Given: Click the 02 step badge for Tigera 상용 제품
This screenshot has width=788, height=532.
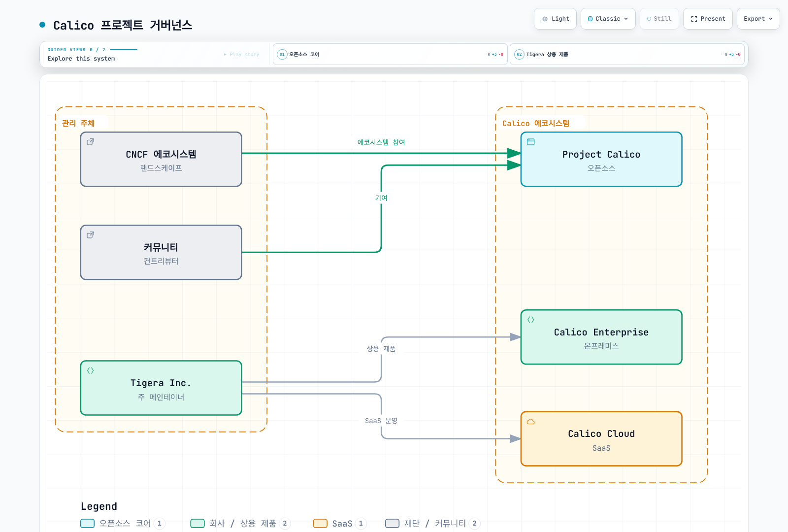Looking at the screenshot, I should (519, 54).
